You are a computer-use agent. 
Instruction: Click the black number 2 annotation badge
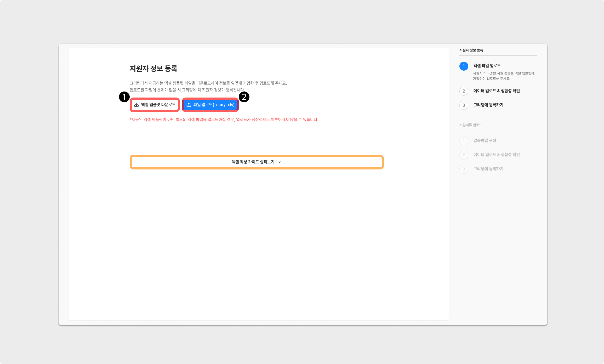click(244, 97)
